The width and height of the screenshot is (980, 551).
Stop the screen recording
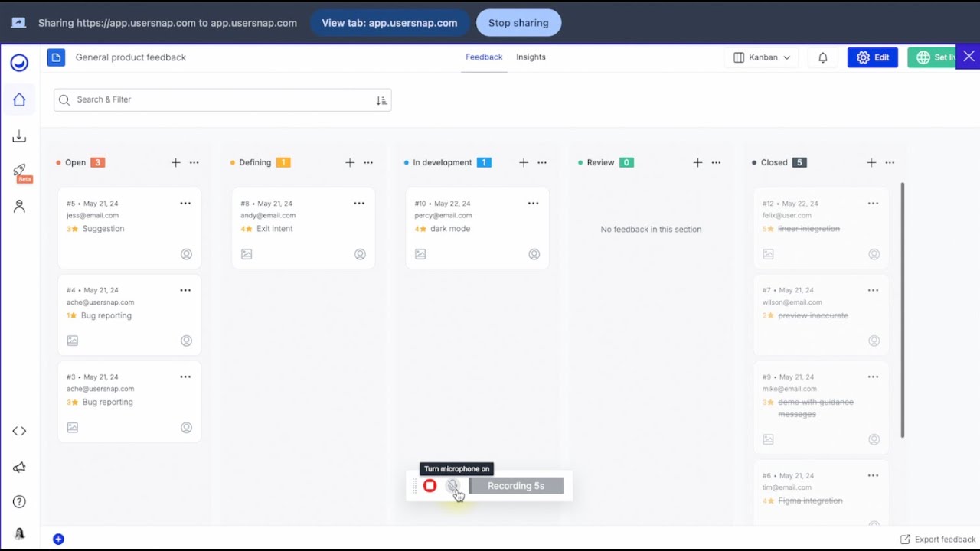(430, 486)
